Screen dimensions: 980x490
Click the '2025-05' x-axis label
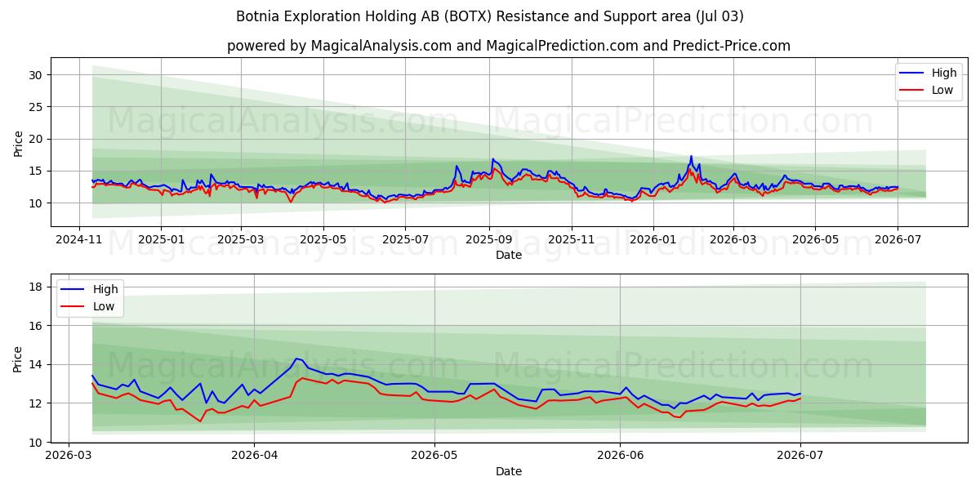tap(323, 241)
